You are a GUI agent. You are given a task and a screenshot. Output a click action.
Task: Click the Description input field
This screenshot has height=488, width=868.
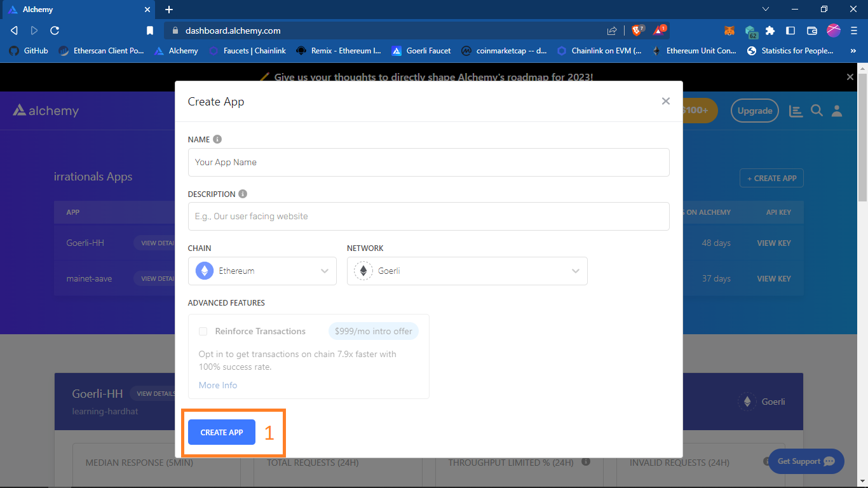(x=429, y=216)
